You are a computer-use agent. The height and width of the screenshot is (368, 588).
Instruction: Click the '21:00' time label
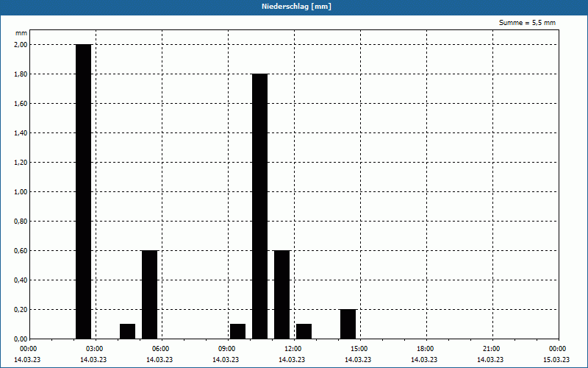pyautogui.click(x=491, y=349)
